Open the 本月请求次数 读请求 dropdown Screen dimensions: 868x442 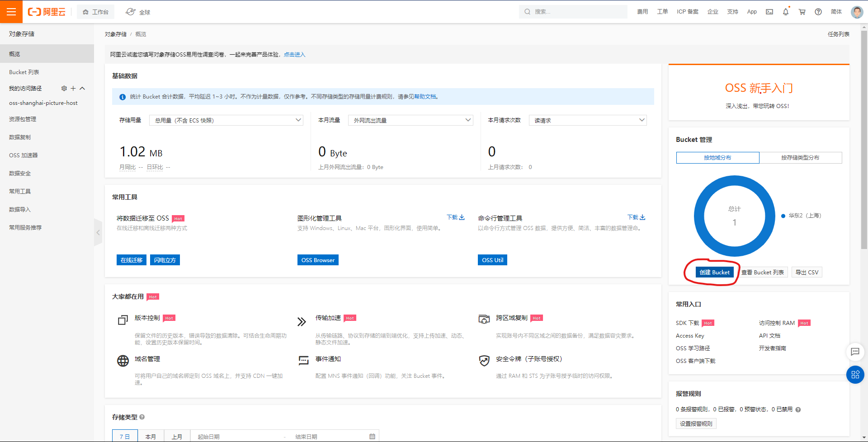tap(588, 120)
